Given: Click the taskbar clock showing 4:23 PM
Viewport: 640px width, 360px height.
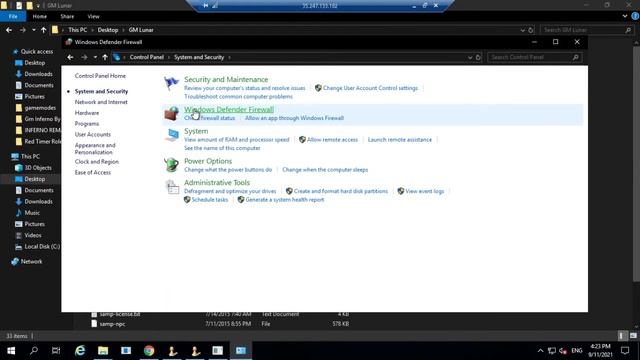Looking at the screenshot, I should 600,351.
